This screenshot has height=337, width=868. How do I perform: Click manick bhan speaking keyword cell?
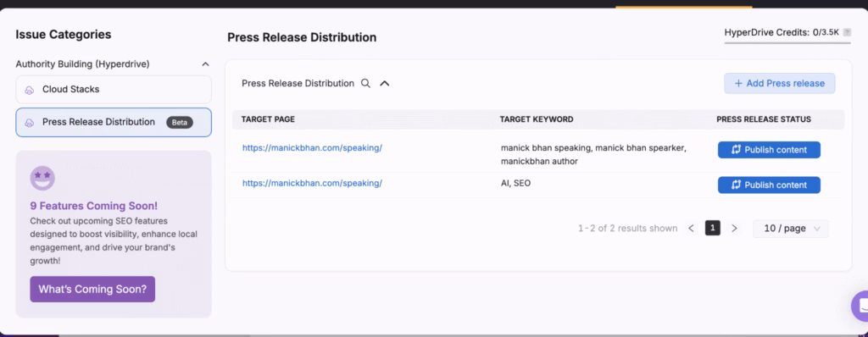pyautogui.click(x=593, y=155)
